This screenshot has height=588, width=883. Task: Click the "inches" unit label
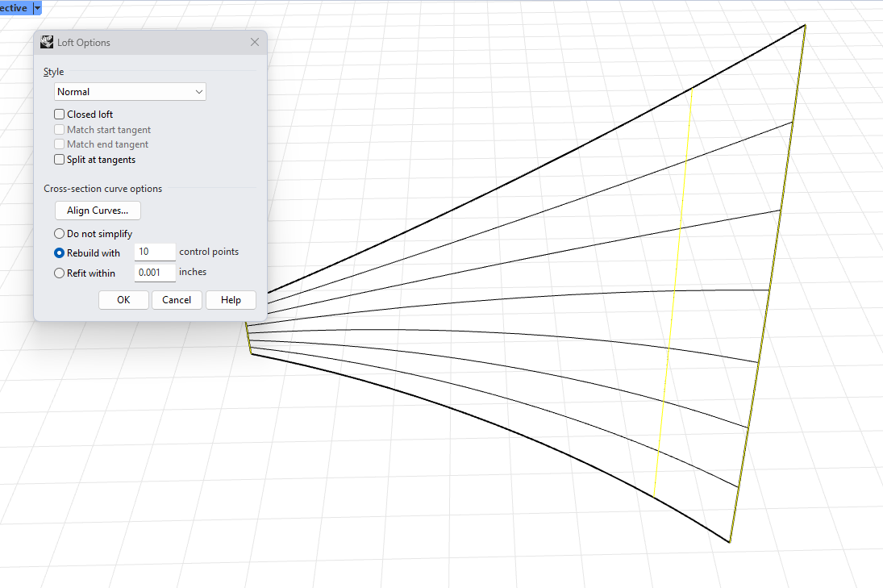point(193,272)
